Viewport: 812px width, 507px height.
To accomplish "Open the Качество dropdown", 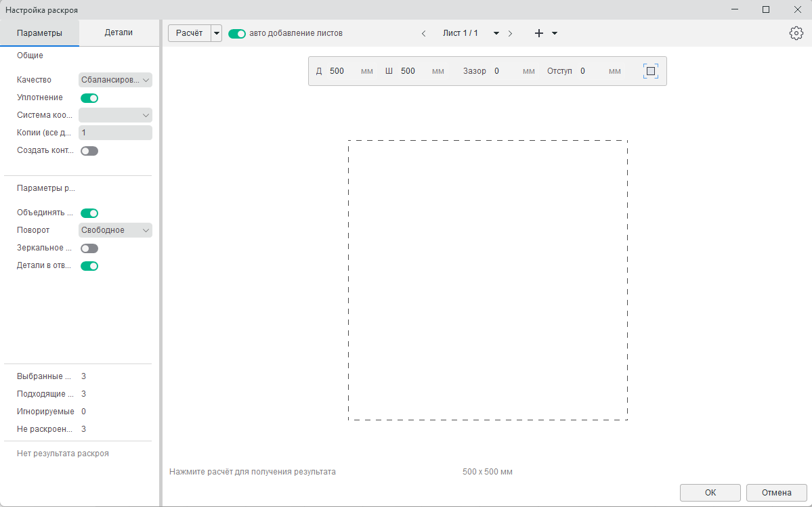I will coord(116,80).
